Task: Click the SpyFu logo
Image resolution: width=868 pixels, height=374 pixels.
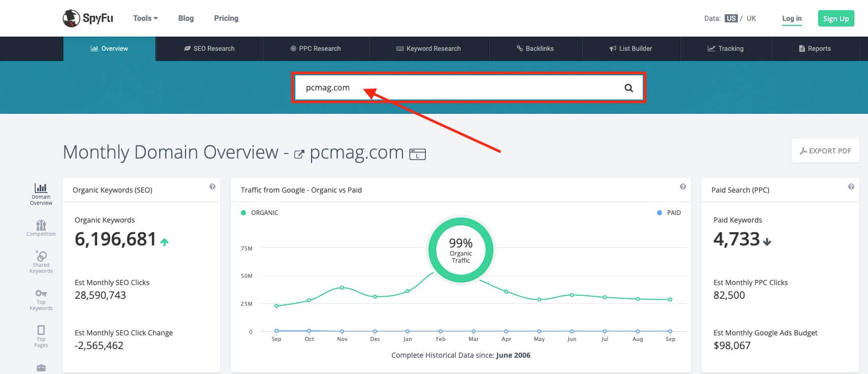Action: (x=88, y=18)
